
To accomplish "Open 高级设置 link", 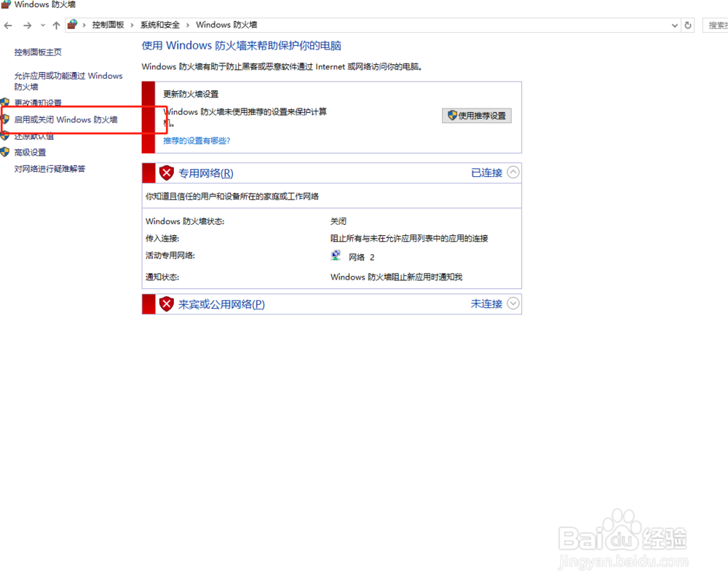I will click(30, 152).
